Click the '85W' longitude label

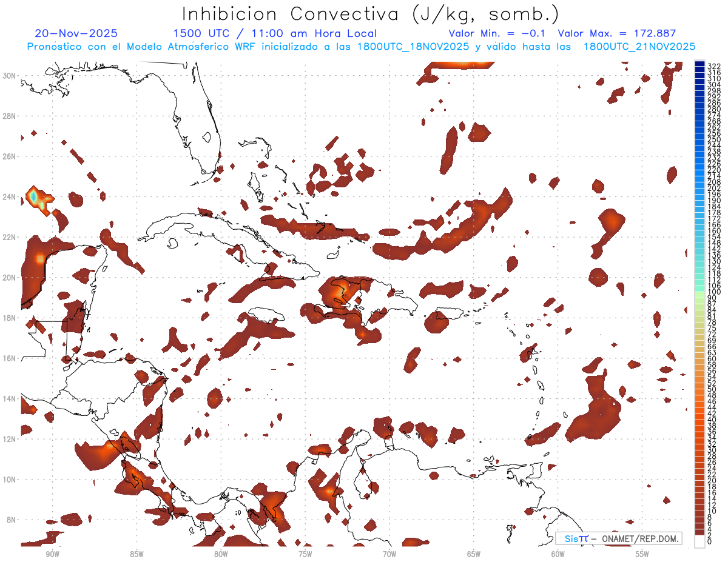pos(136,554)
